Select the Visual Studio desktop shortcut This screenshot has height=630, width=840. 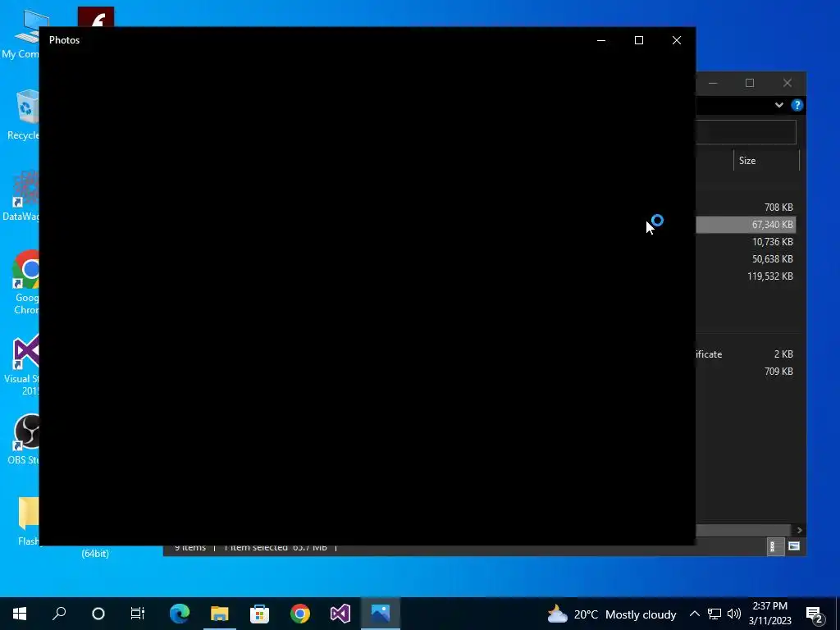(21, 364)
